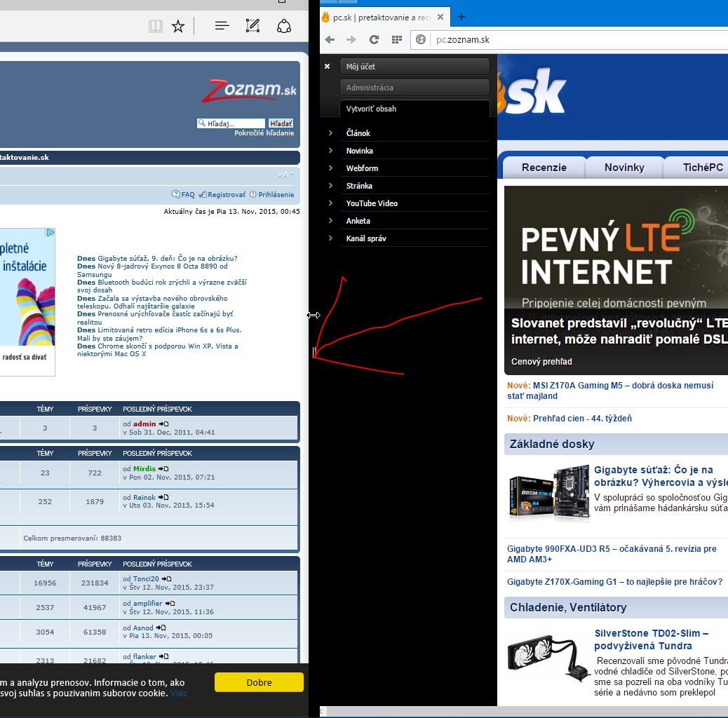Select the text 'Celkom presmerovaní: 88383'

point(72,538)
